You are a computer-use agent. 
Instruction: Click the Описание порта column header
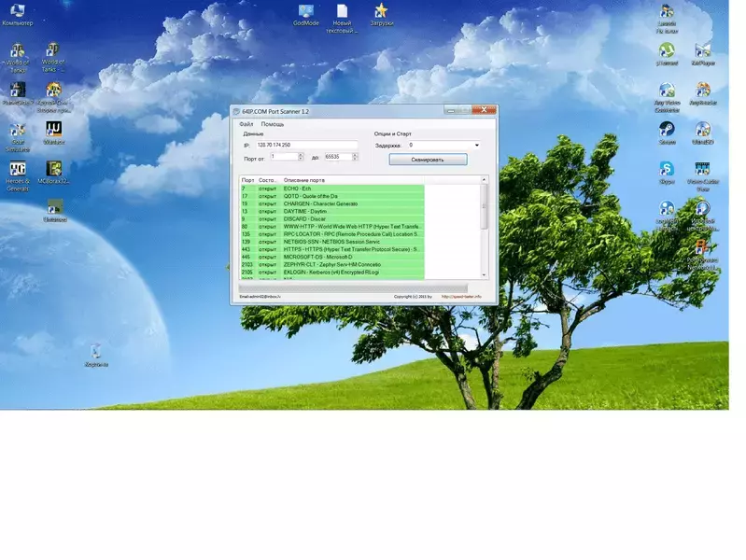352,180
